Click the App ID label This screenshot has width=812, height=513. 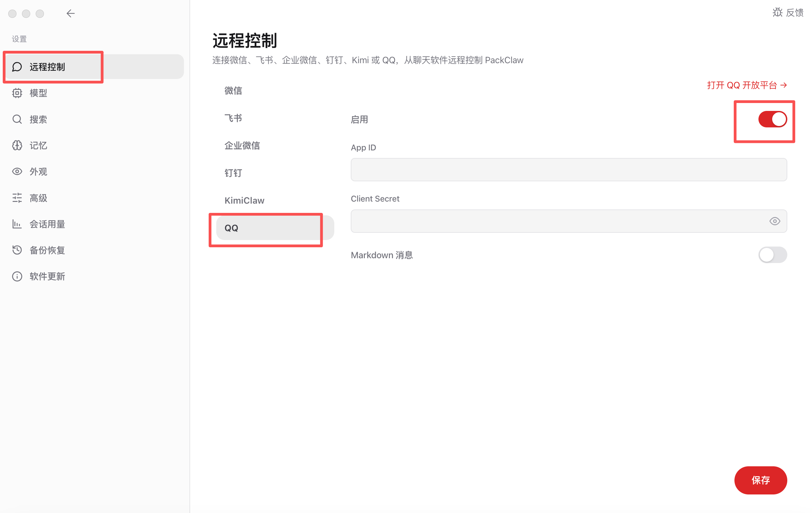point(363,148)
